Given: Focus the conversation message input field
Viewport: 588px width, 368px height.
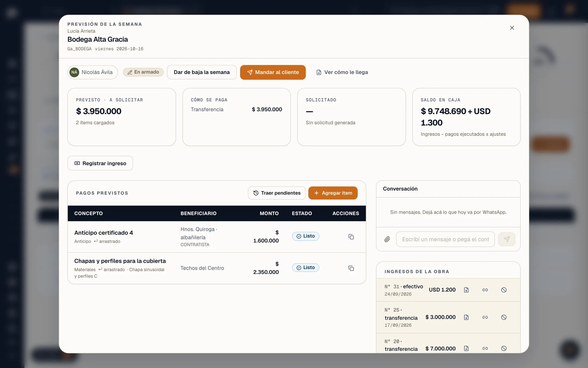Looking at the screenshot, I should pyautogui.click(x=445, y=239).
